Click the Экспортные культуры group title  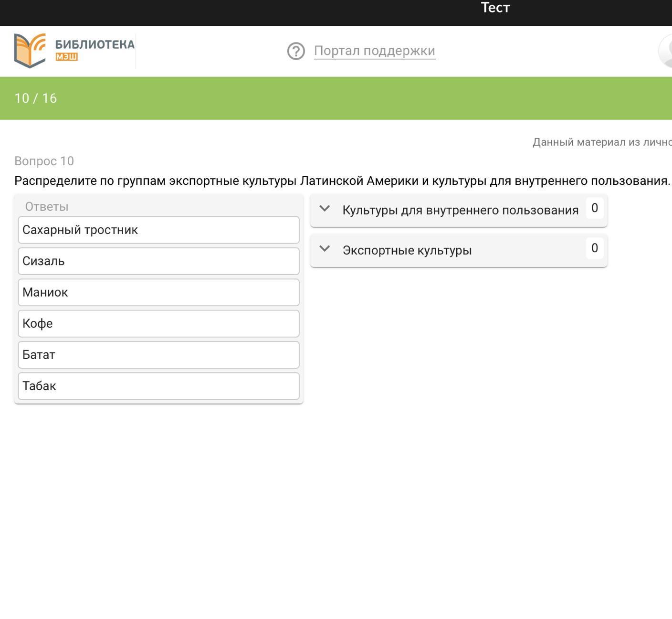point(407,250)
